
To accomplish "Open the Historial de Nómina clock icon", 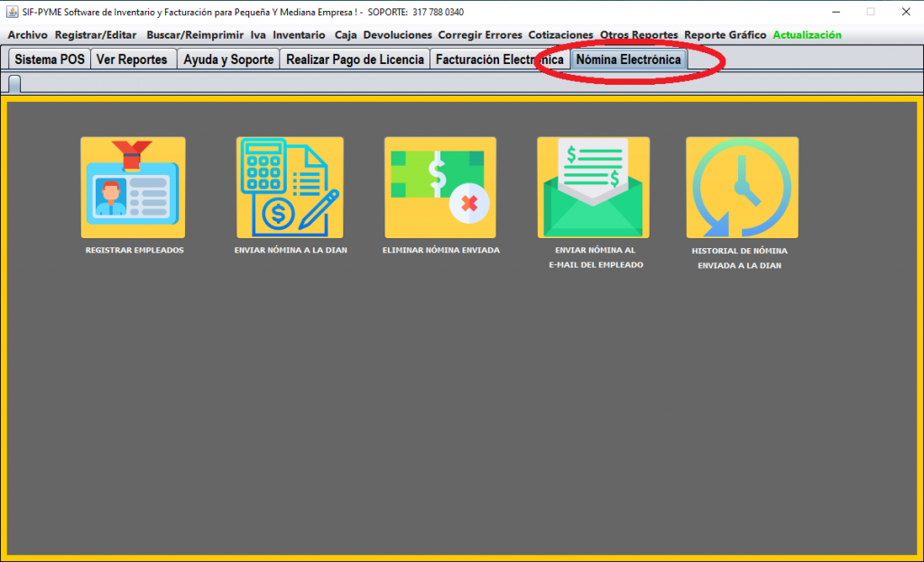I will click(742, 188).
